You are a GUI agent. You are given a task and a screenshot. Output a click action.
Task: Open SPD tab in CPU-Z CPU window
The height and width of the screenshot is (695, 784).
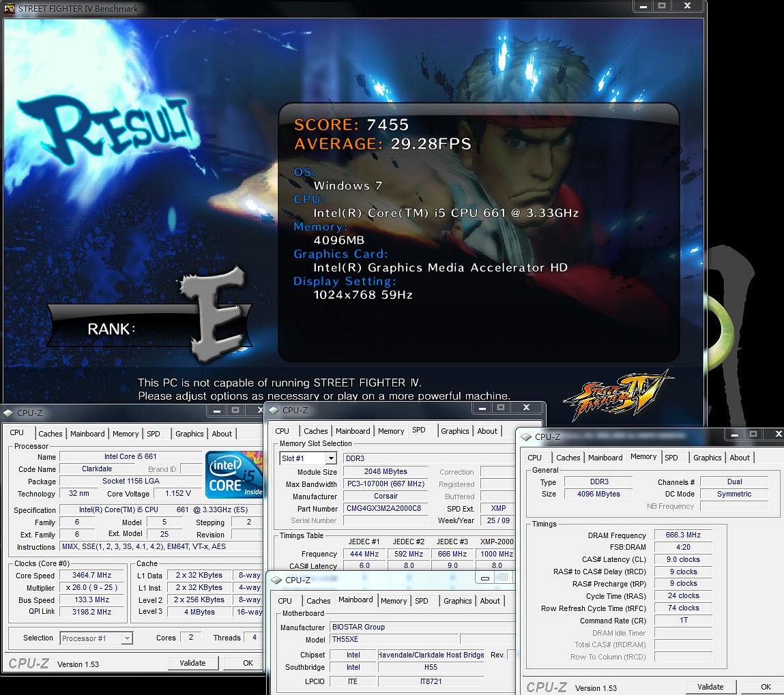click(154, 434)
